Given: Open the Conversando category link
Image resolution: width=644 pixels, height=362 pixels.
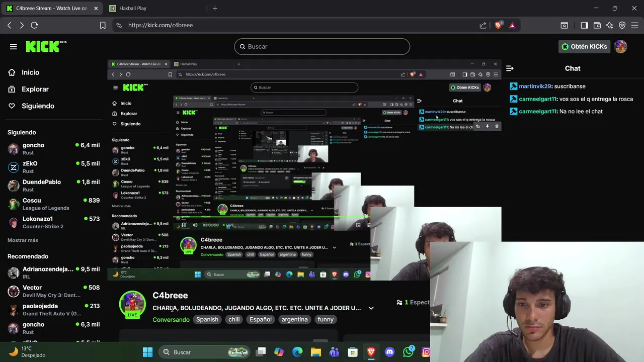Looking at the screenshot, I should click(x=171, y=319).
